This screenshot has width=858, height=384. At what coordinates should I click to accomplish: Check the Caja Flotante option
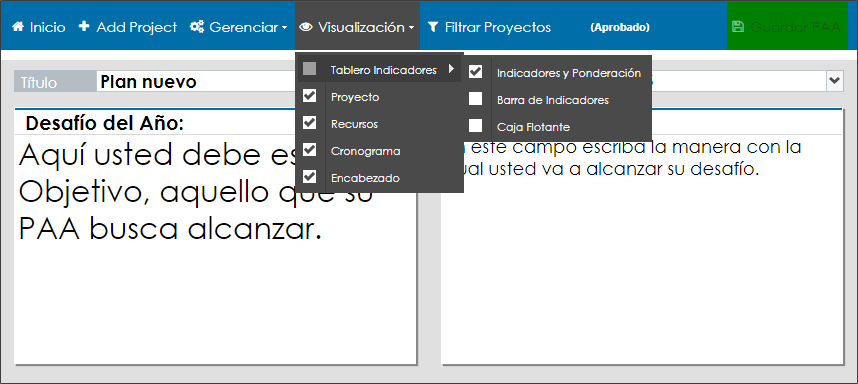(x=476, y=126)
